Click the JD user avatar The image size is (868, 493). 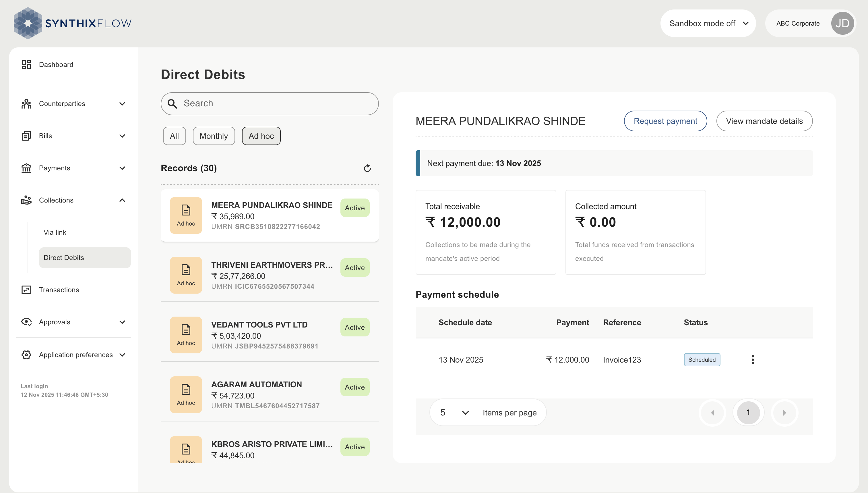coord(842,23)
